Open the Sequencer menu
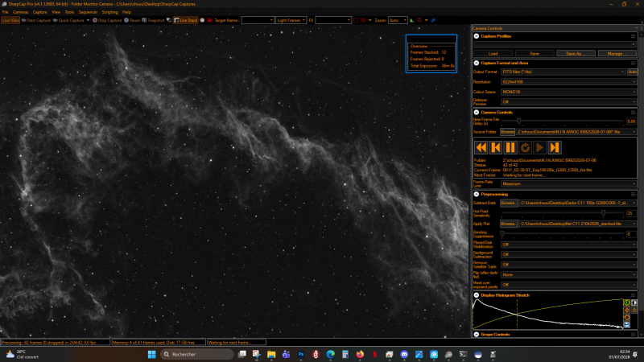The image size is (644, 362). [x=88, y=12]
